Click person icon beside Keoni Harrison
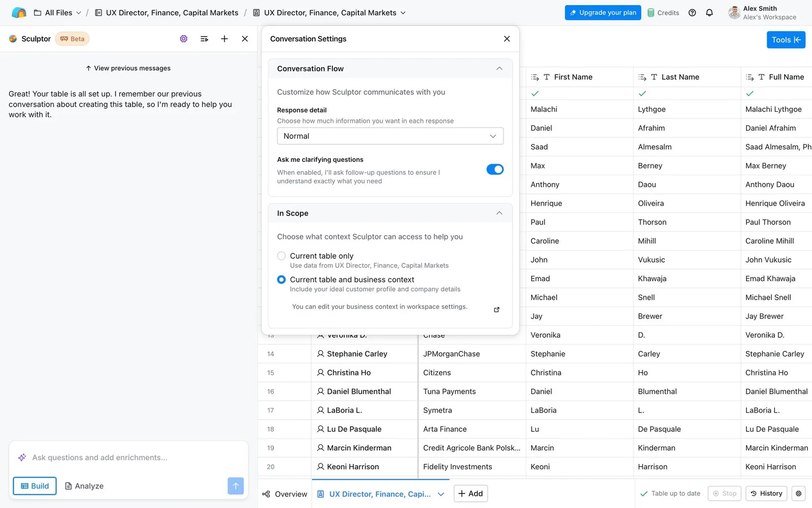The height and width of the screenshot is (508, 812). 320,466
